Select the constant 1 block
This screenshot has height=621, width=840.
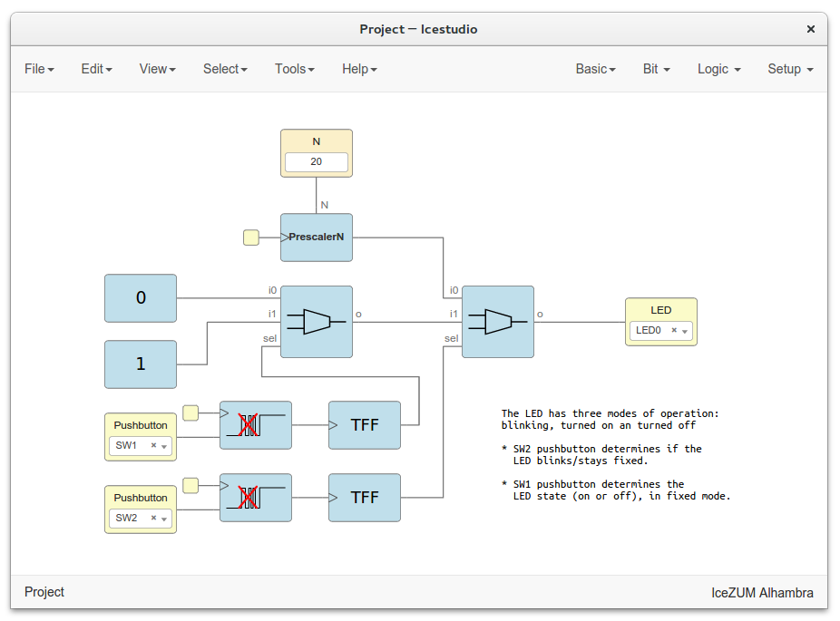[x=141, y=364]
